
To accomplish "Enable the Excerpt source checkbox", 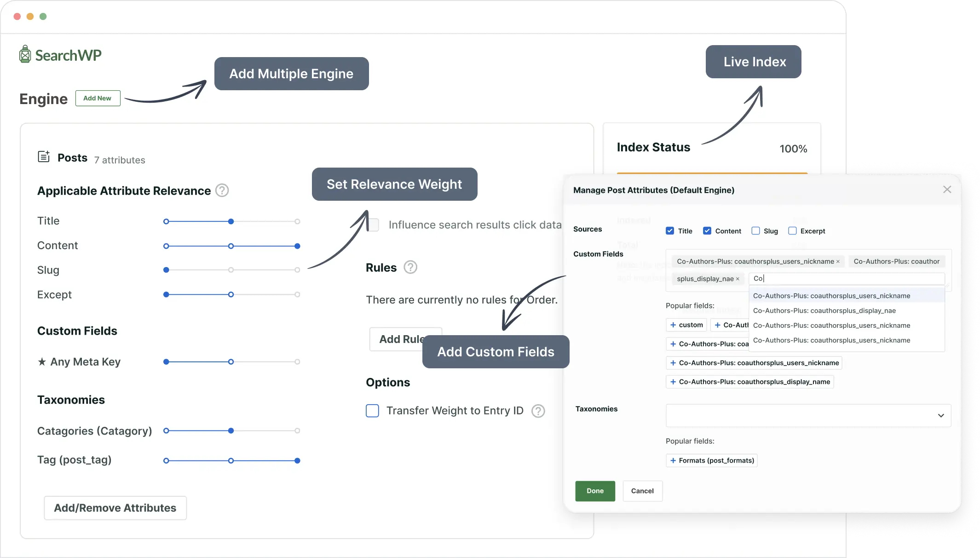I will 792,231.
